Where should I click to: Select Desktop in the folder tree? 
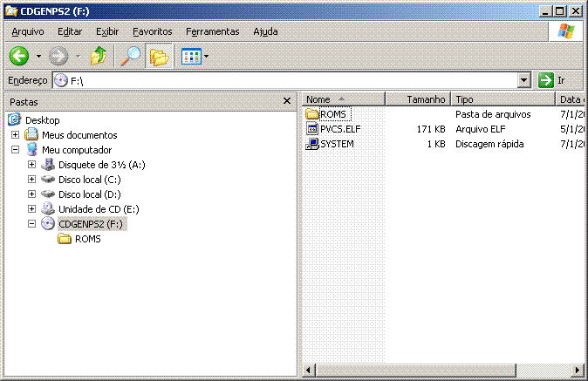coord(43,120)
